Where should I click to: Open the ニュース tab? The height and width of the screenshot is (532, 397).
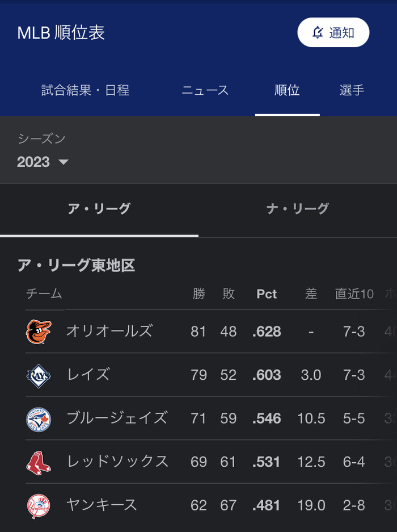[x=205, y=90]
